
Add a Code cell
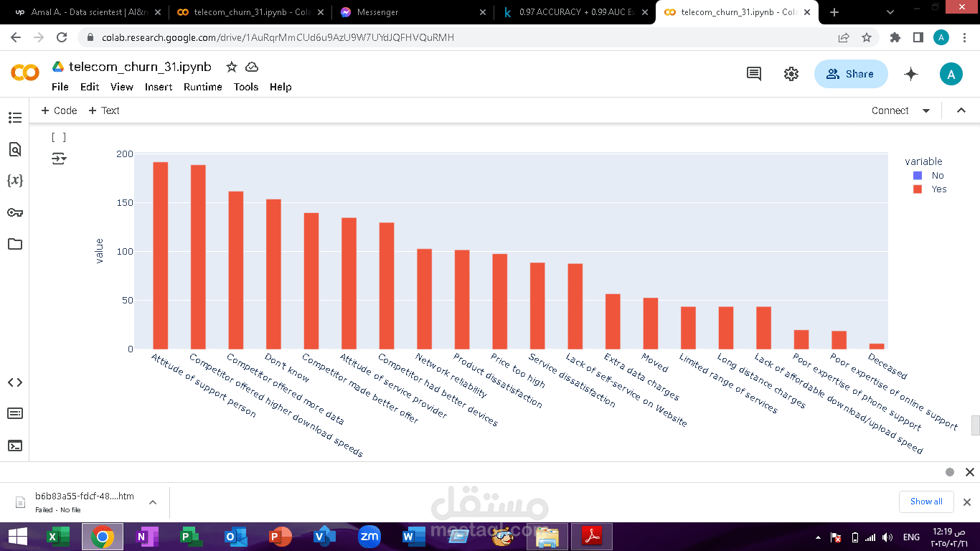click(59, 110)
